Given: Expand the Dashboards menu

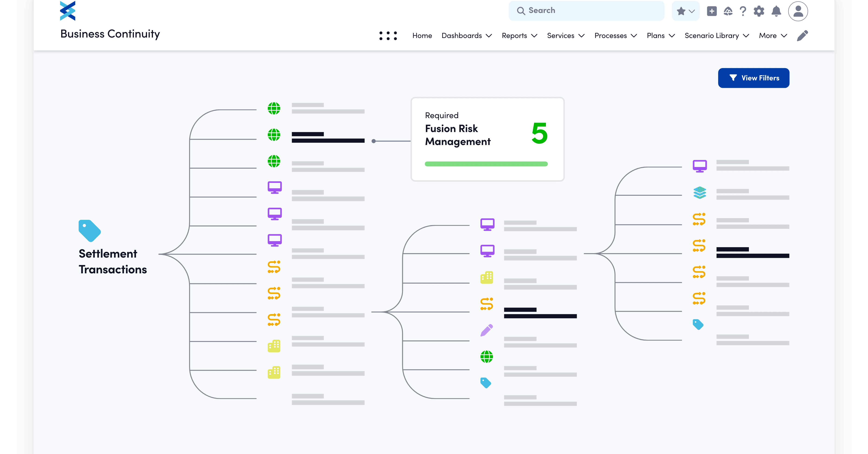Looking at the screenshot, I should [x=467, y=36].
